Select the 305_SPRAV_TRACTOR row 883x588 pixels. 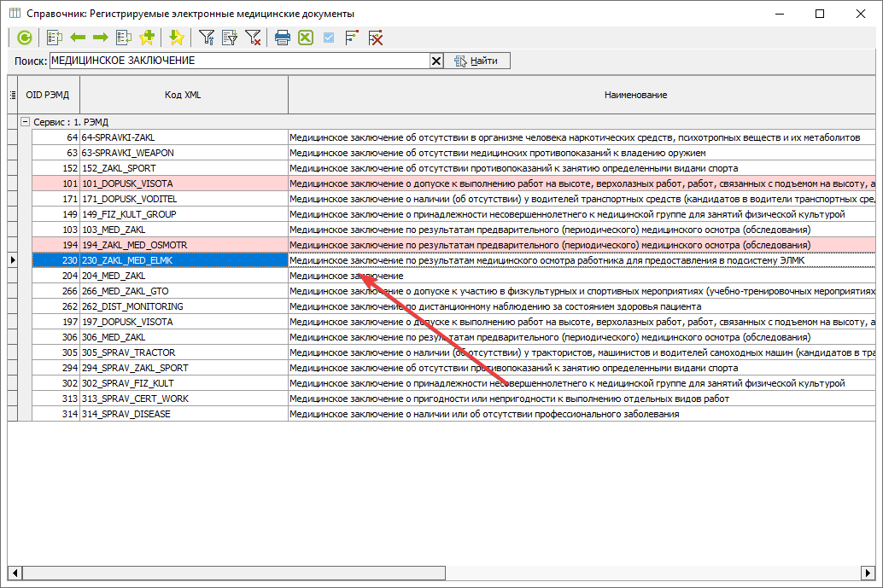click(x=453, y=352)
